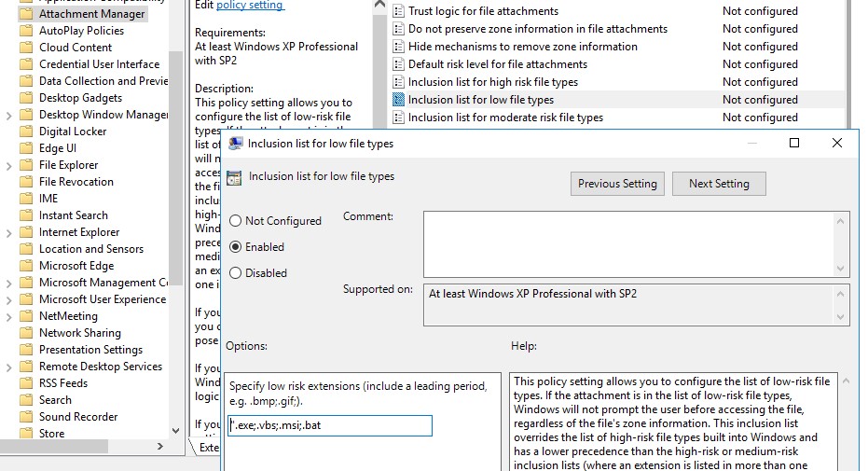The width and height of the screenshot is (868, 471).
Task: Click the Next Setting button
Action: [x=718, y=184]
